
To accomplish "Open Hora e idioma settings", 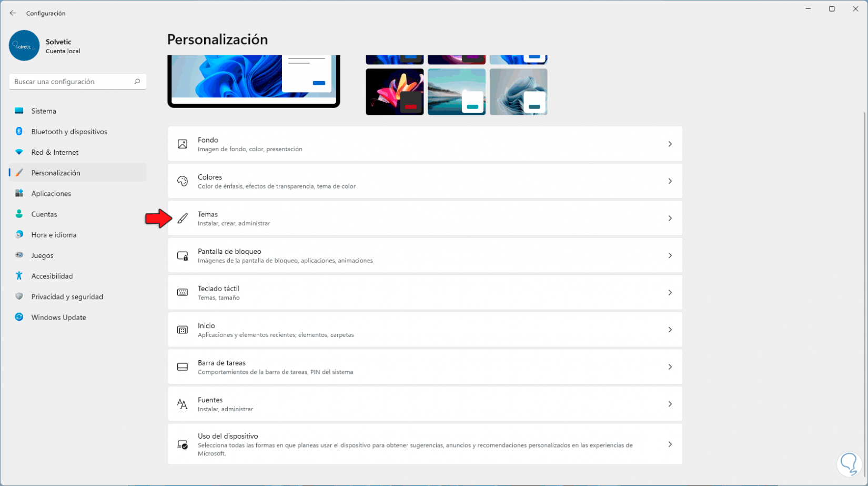I will 78,235.
